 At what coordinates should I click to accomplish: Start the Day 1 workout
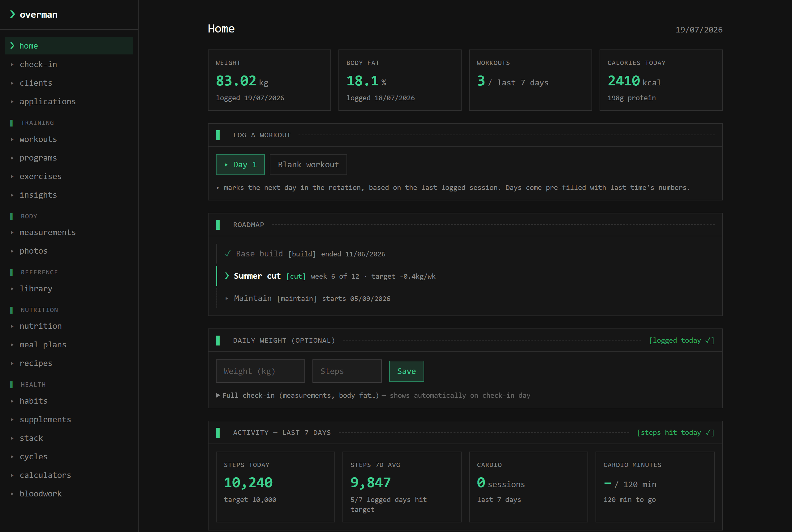(240, 165)
